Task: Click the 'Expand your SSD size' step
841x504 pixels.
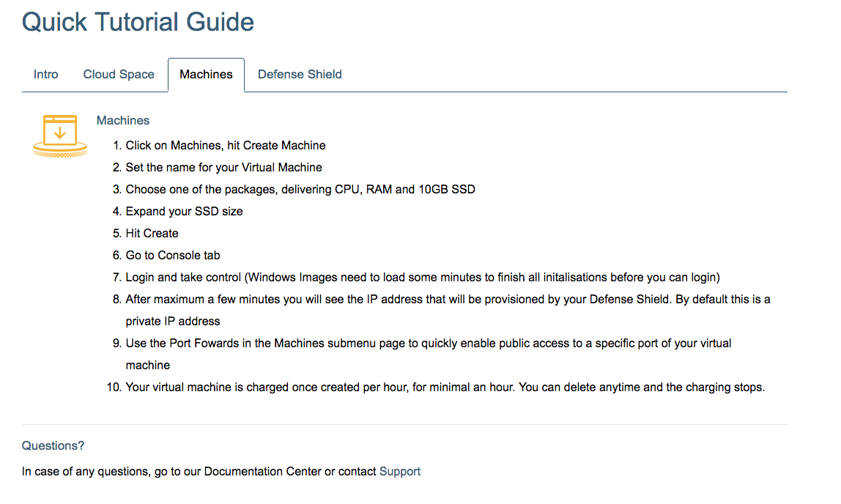Action: [184, 212]
